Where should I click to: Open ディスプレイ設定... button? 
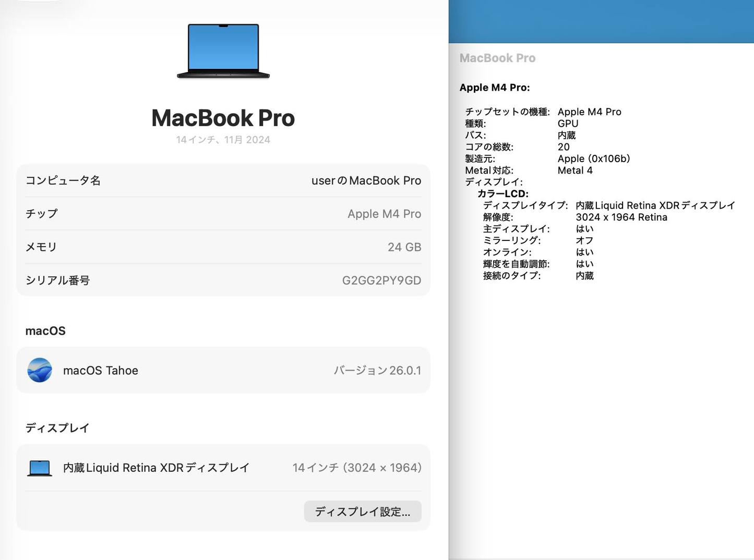click(363, 512)
